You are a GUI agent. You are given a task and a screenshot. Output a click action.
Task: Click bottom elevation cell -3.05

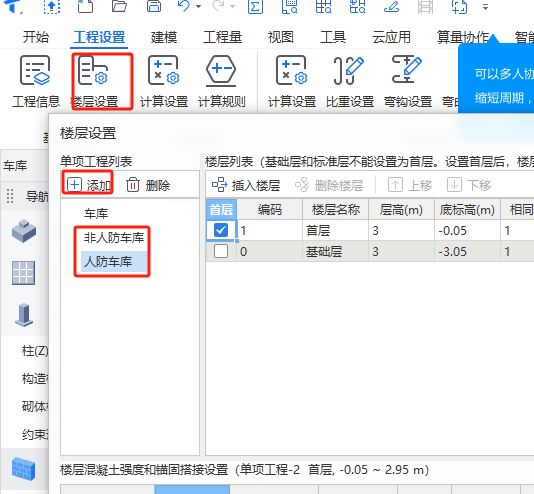coord(467,252)
